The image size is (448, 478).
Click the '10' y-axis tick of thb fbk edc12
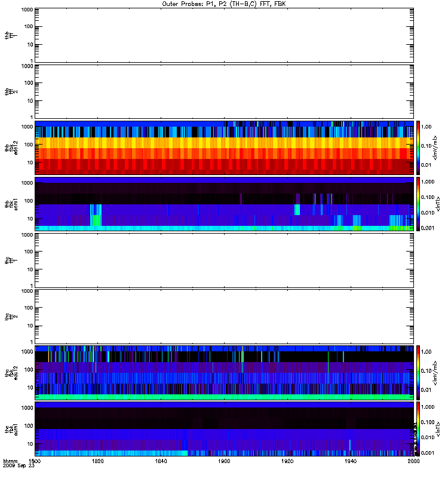click(x=30, y=163)
